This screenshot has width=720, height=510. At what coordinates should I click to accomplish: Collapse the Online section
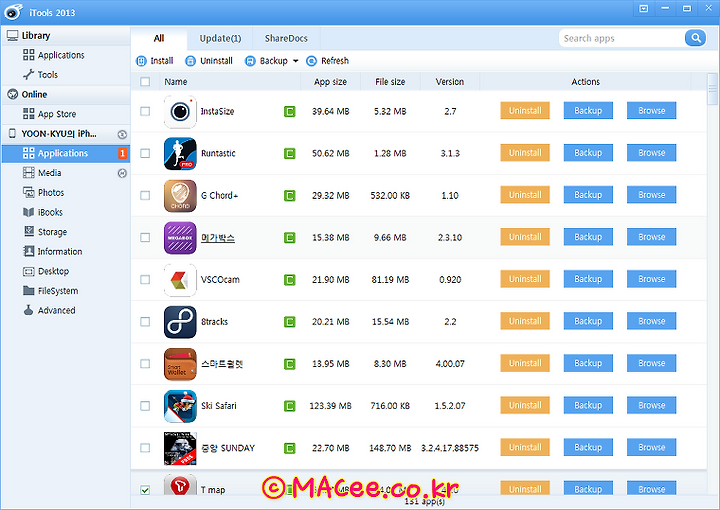pos(66,95)
